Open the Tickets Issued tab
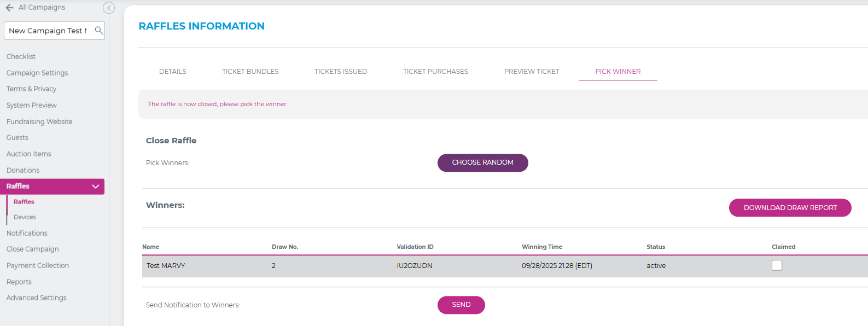 click(x=340, y=72)
